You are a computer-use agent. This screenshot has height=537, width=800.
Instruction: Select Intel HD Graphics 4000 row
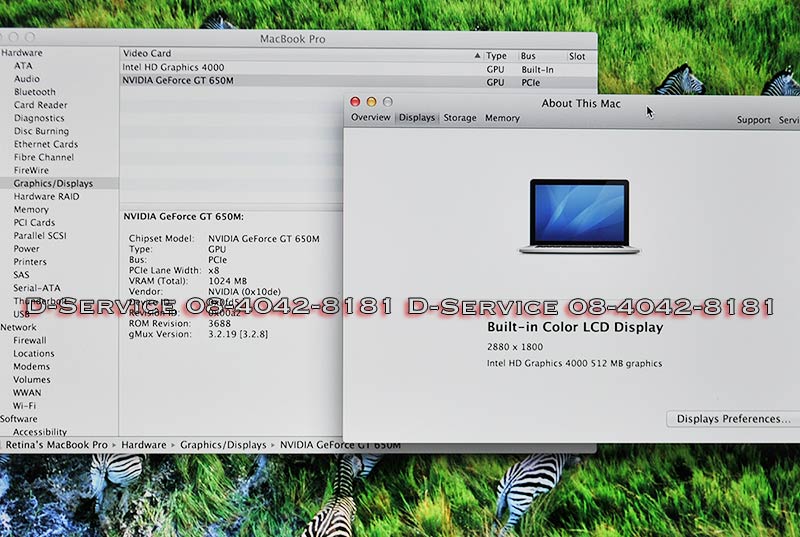[358, 68]
